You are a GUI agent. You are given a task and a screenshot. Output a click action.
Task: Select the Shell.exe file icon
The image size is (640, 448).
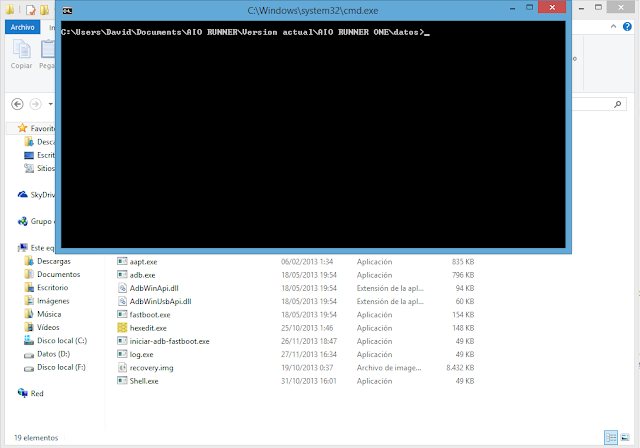coord(122,381)
